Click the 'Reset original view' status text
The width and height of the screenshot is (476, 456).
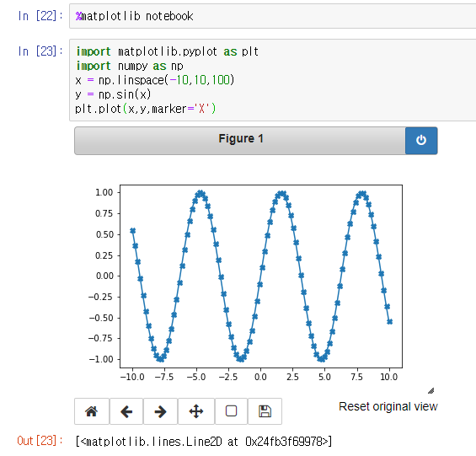coord(388,406)
